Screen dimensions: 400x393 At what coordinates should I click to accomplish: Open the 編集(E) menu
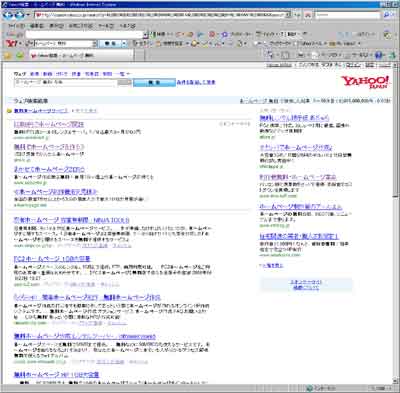37,26
